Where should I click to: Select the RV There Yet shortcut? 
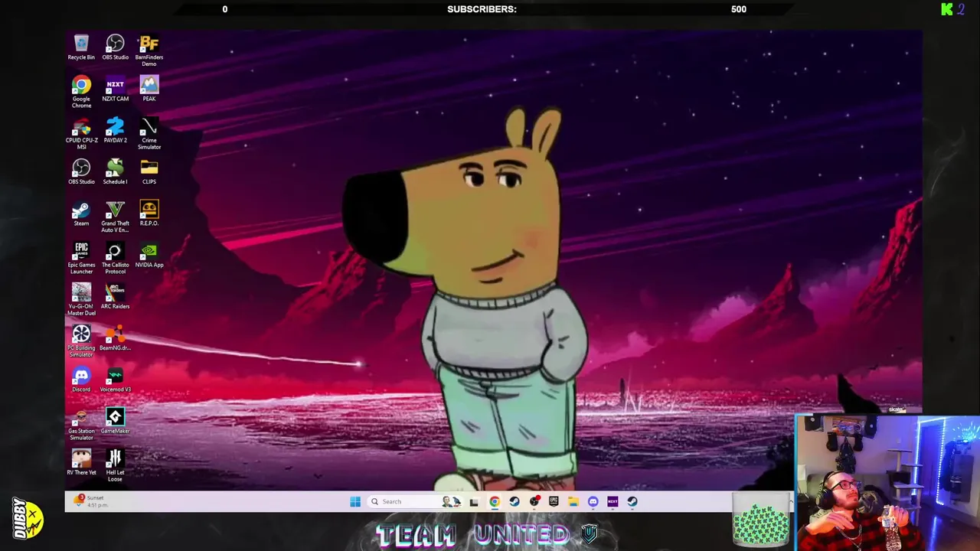point(81,462)
